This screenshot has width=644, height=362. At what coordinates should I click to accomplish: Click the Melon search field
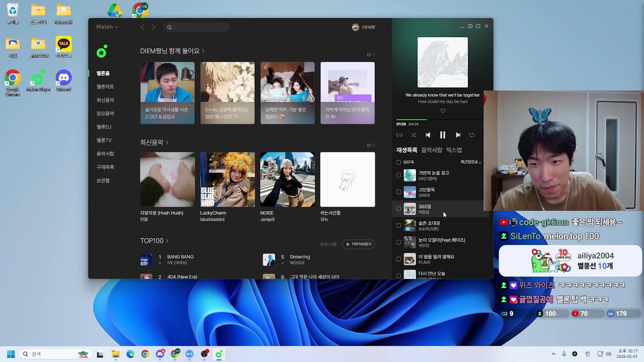(x=197, y=27)
